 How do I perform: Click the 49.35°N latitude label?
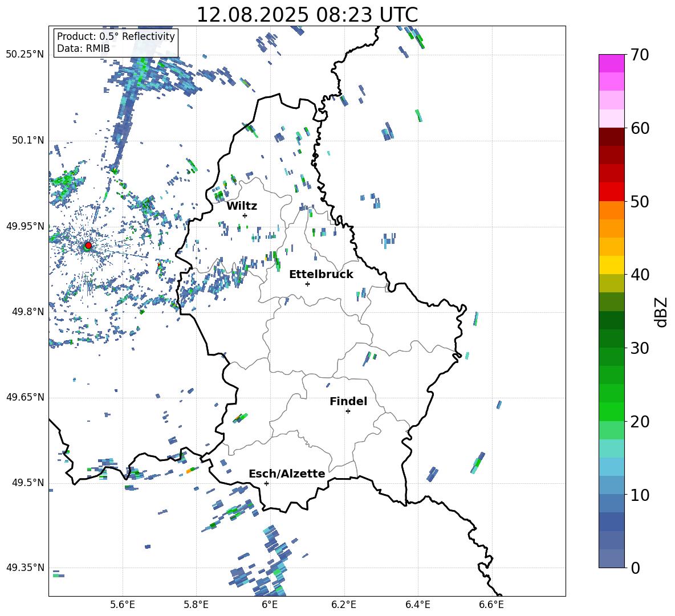[x=25, y=568]
